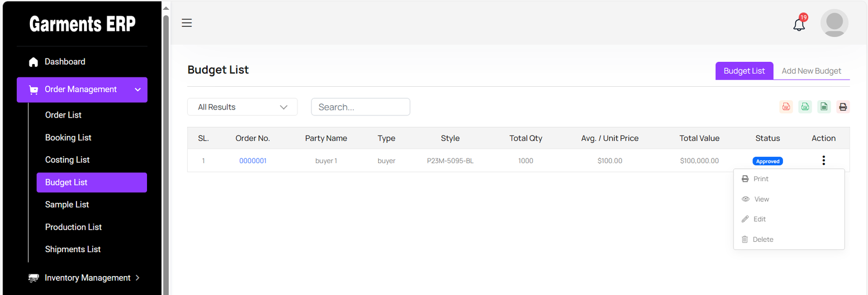Go to Dashboard in the sidebar
The height and width of the screenshot is (295, 868).
65,62
